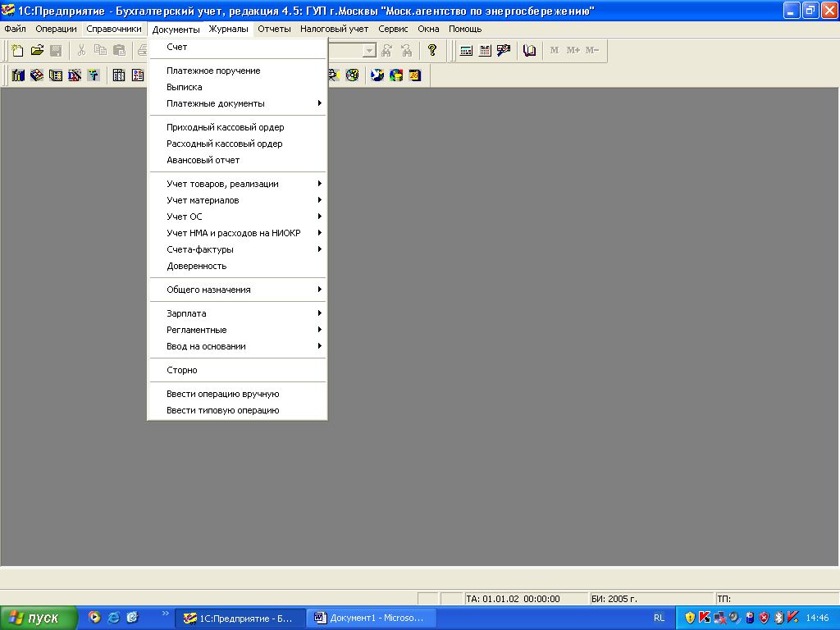The image size is (840, 630).
Task: Click the yellow question mark help icon
Action: coord(432,50)
